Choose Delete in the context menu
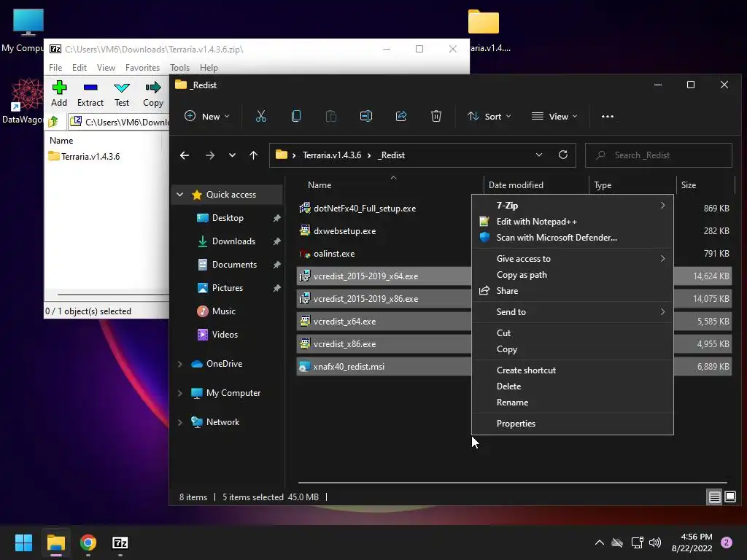 click(572, 386)
